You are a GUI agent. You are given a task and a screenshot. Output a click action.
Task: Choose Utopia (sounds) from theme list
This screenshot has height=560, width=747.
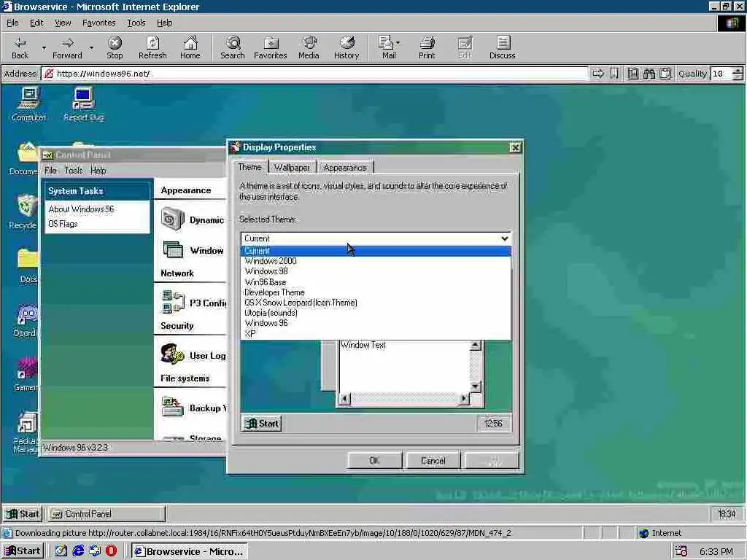tap(376, 313)
